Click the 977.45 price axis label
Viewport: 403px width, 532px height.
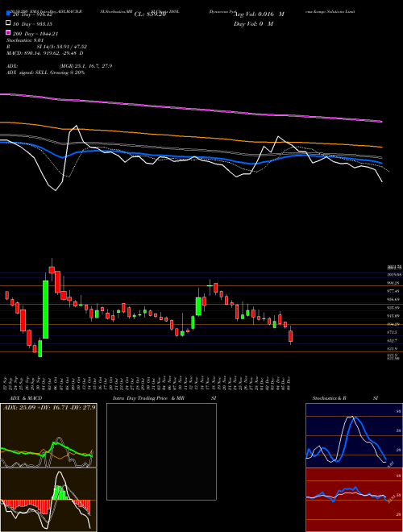coord(393,291)
